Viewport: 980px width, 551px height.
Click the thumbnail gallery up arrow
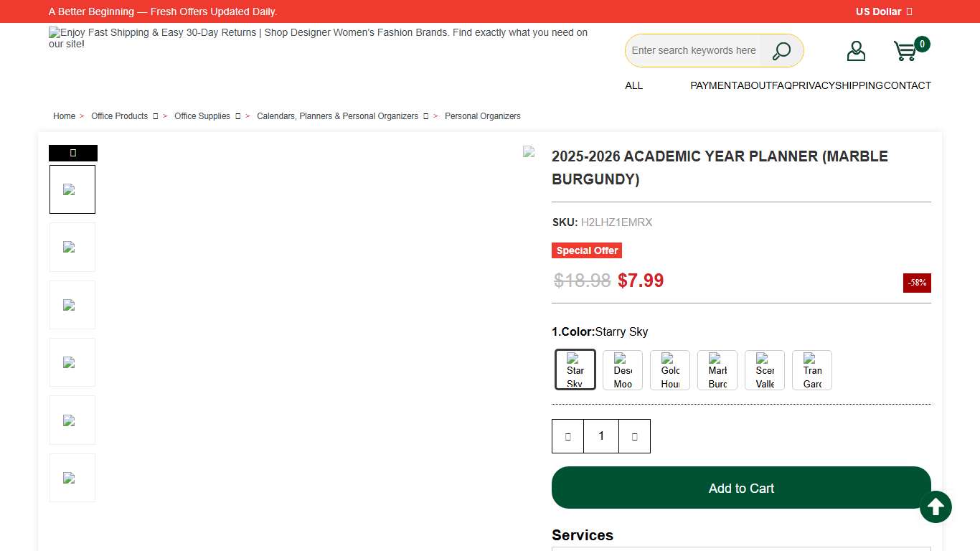pos(73,153)
